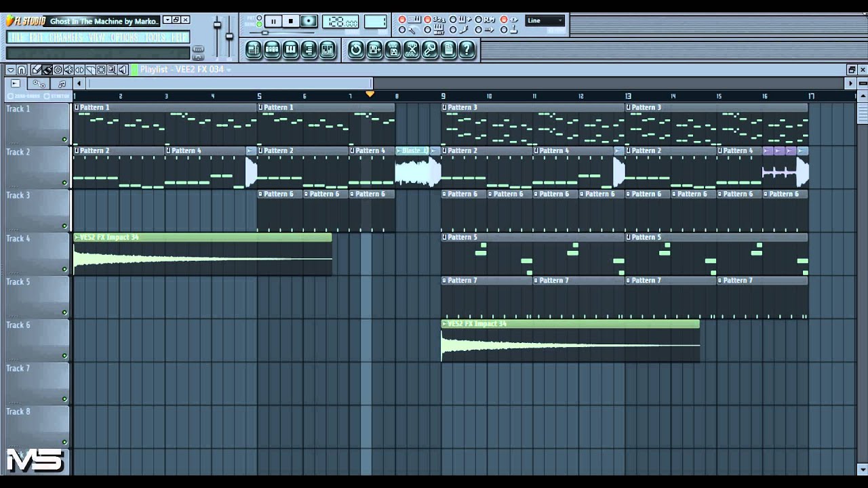
Task: Select the Paint brush tool in Playlist
Action: click(47, 70)
